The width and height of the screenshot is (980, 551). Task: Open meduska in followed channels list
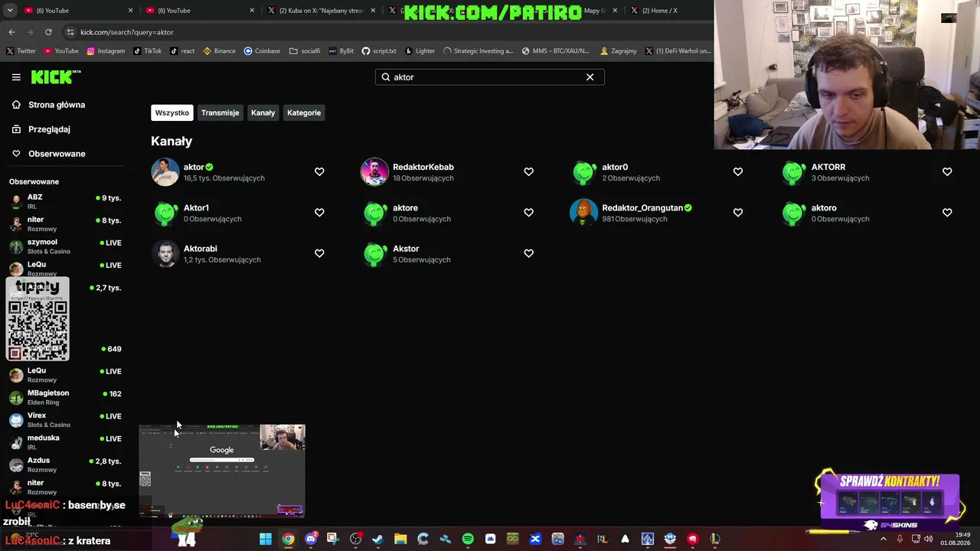pos(65,442)
